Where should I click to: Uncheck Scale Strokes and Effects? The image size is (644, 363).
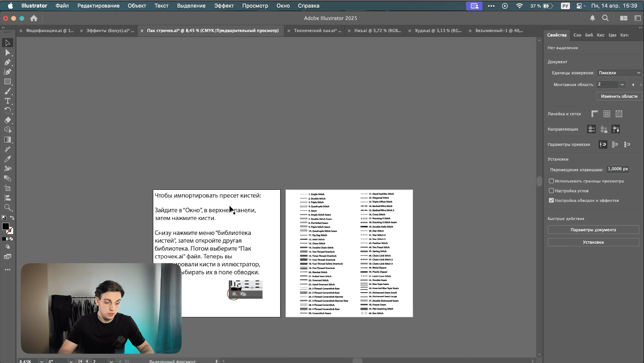[551, 201]
